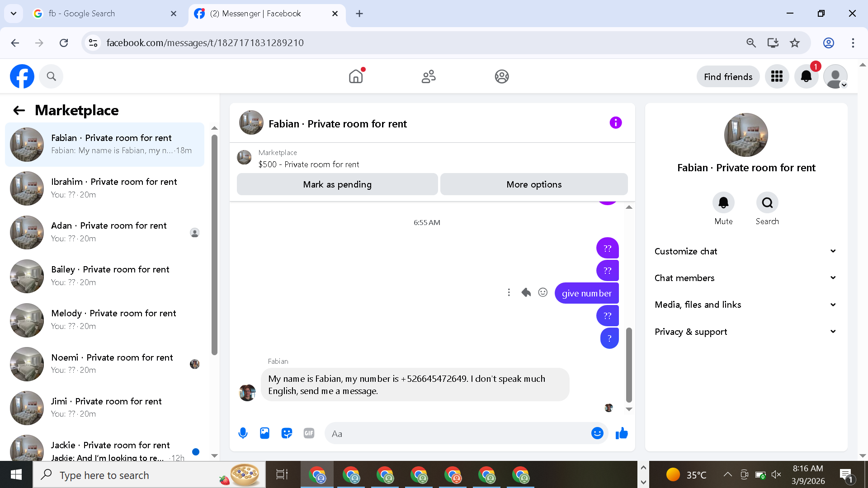Open emoji picker in message box
This screenshot has height=488, width=868.
tap(597, 433)
